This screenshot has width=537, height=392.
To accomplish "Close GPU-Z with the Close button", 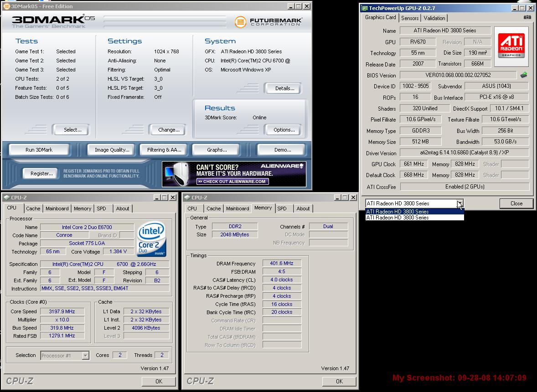I will click(516, 204).
